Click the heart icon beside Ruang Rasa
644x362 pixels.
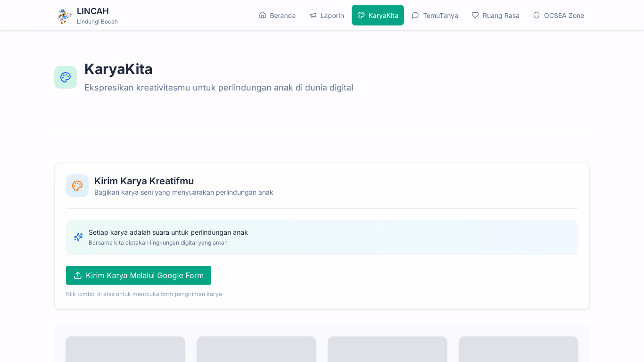click(475, 15)
